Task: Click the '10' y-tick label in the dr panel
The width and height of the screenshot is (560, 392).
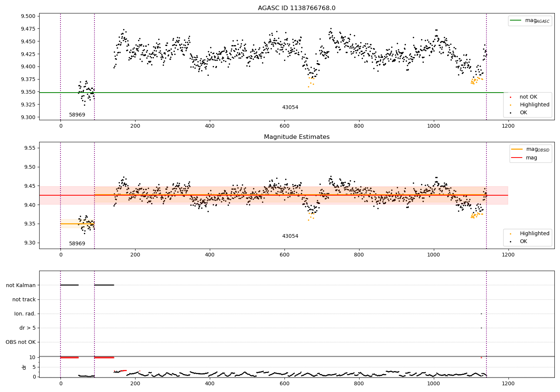Action: pos(32,358)
